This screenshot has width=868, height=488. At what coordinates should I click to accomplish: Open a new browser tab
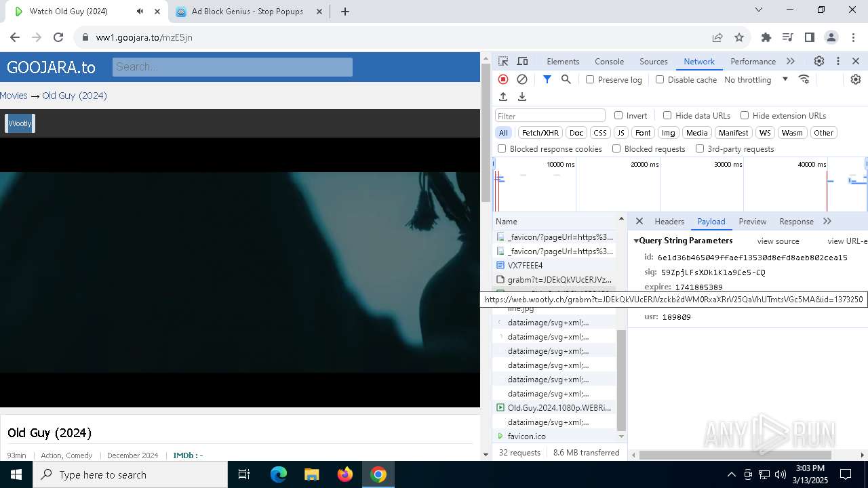345,12
